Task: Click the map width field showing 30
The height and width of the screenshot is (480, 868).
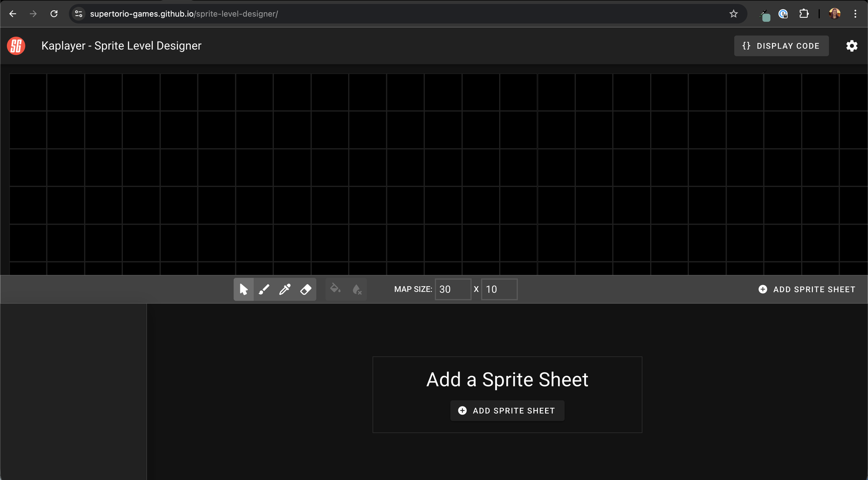Action: tap(453, 289)
